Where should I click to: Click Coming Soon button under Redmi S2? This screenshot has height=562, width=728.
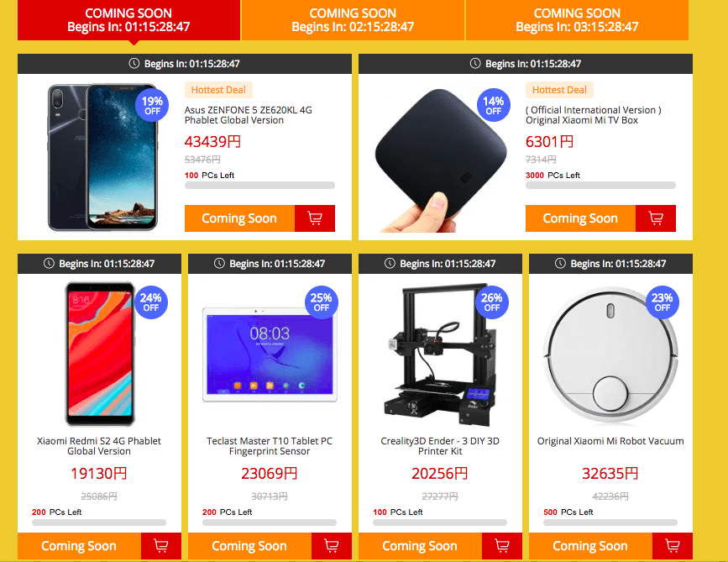point(80,546)
